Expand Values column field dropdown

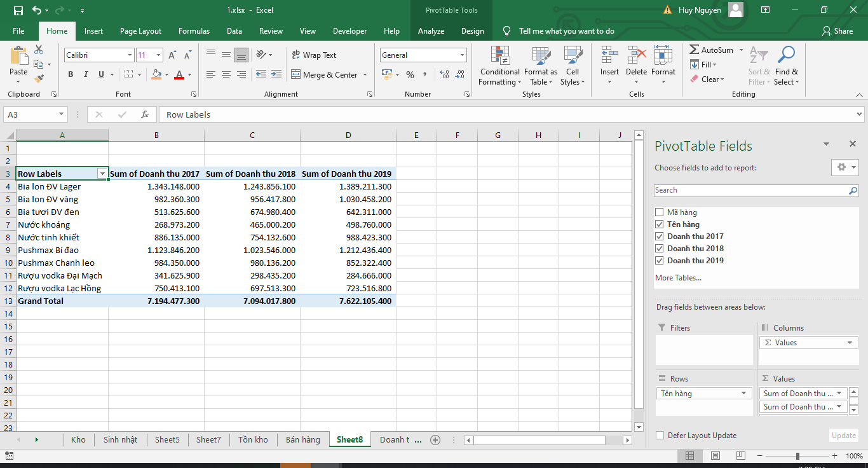click(850, 343)
